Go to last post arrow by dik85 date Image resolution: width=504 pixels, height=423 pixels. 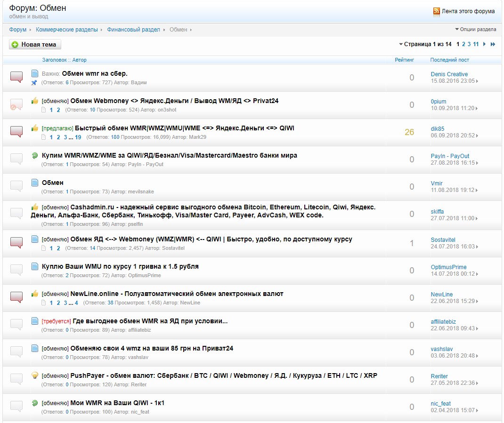(x=477, y=136)
